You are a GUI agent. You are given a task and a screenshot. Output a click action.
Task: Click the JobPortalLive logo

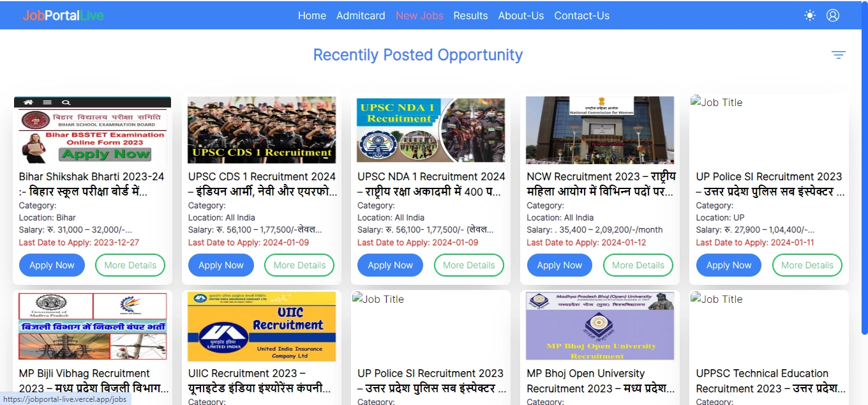tap(63, 15)
